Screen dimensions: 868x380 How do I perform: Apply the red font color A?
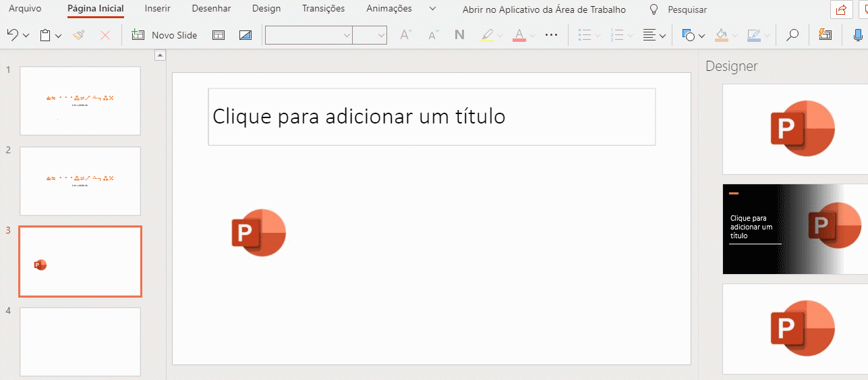pyautogui.click(x=519, y=35)
